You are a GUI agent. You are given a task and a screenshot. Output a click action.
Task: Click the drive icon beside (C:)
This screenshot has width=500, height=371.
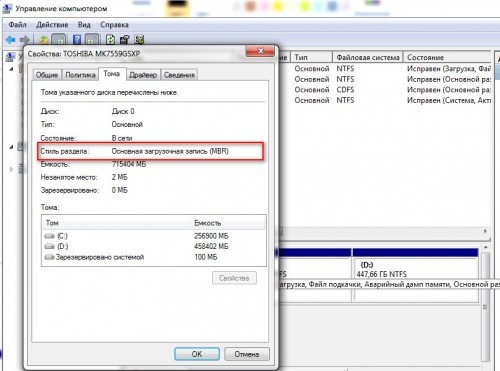tap(49, 236)
